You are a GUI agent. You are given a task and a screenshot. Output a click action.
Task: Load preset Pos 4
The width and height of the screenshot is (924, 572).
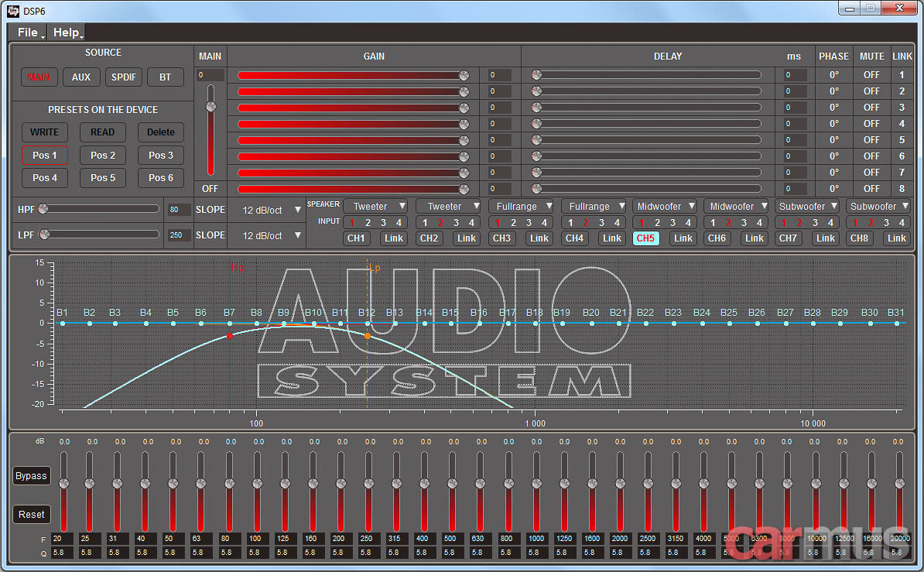point(44,178)
